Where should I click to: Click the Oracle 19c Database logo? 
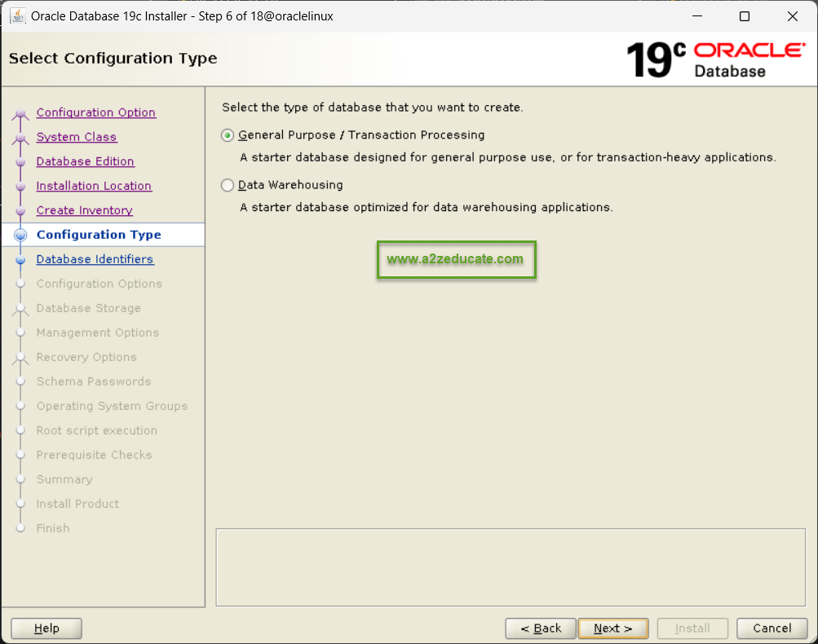pos(715,60)
